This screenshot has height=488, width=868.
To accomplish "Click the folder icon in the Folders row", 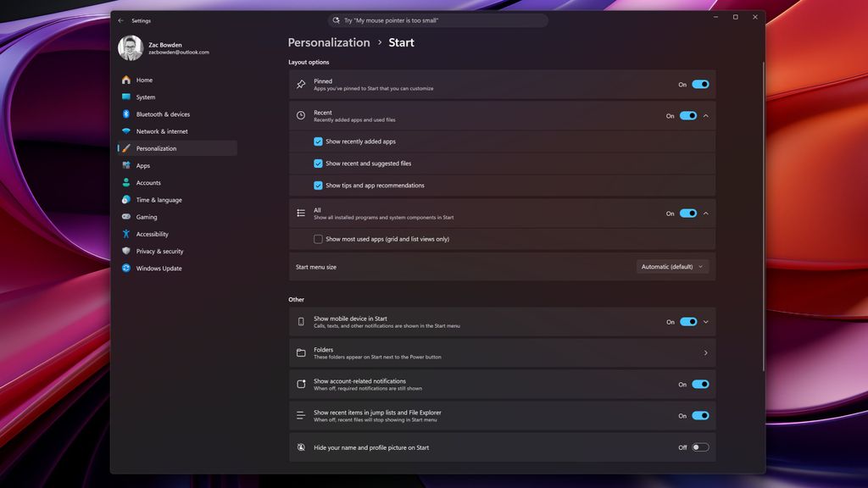I will (x=301, y=353).
